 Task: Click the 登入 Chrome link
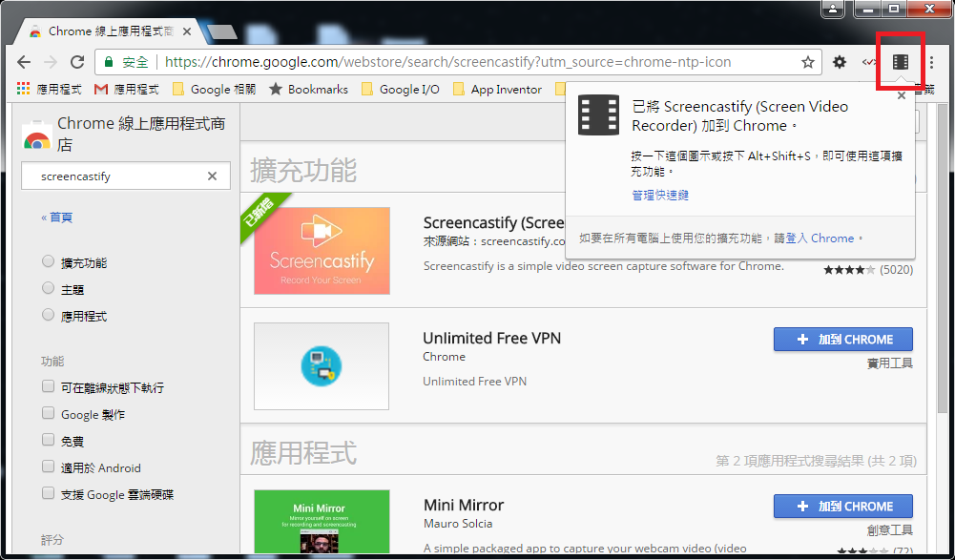820,239
